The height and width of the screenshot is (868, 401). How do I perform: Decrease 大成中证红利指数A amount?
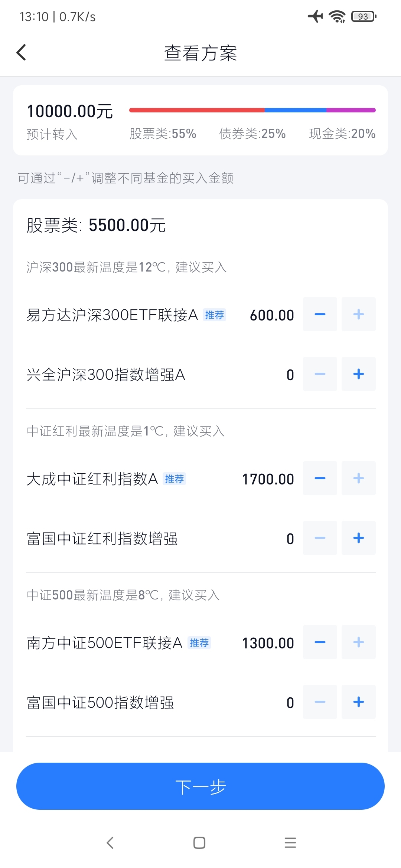point(320,479)
